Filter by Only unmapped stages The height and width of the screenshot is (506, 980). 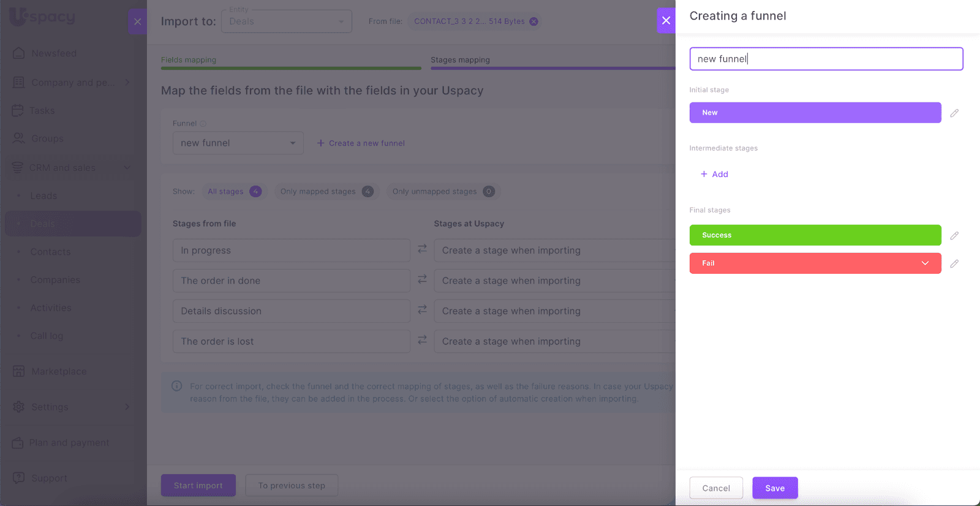pos(443,192)
